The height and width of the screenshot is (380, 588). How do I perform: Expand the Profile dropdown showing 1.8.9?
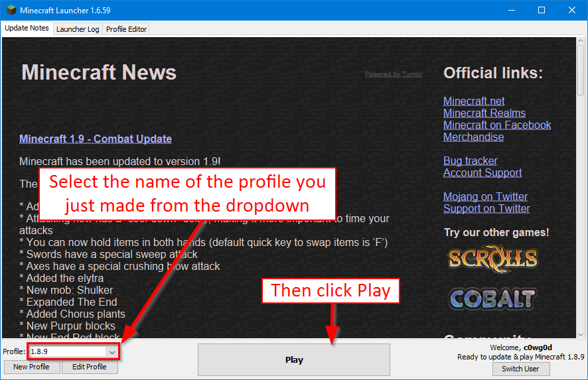(x=73, y=351)
